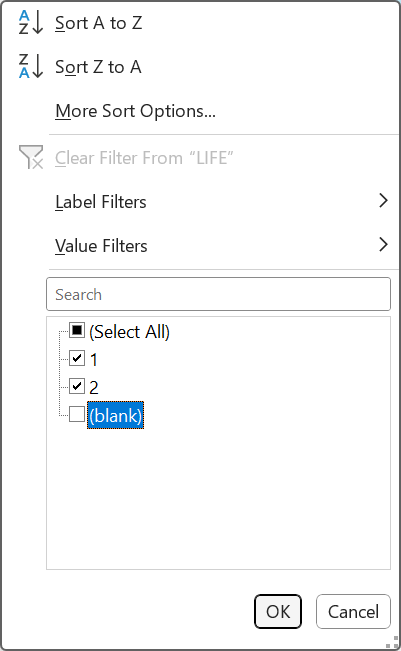Select the Clear Filter From "LIFE" entry
The image size is (401, 651).
144,158
